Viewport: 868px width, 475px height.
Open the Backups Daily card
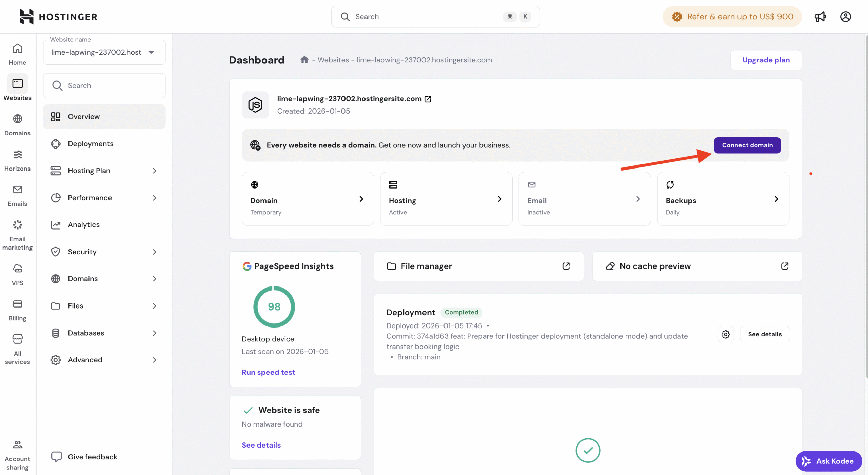(723, 199)
